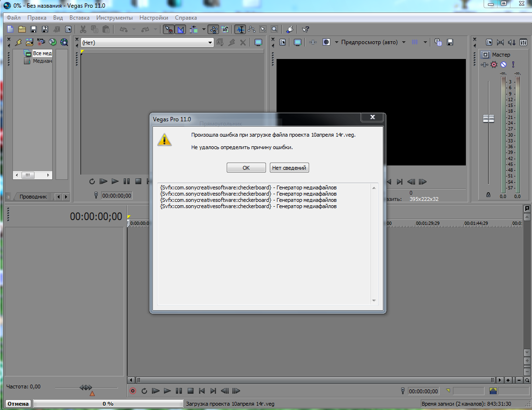Screen dimensions: 532x410
Task: Click the Dim Output mixer icon
Action: coord(512,42)
